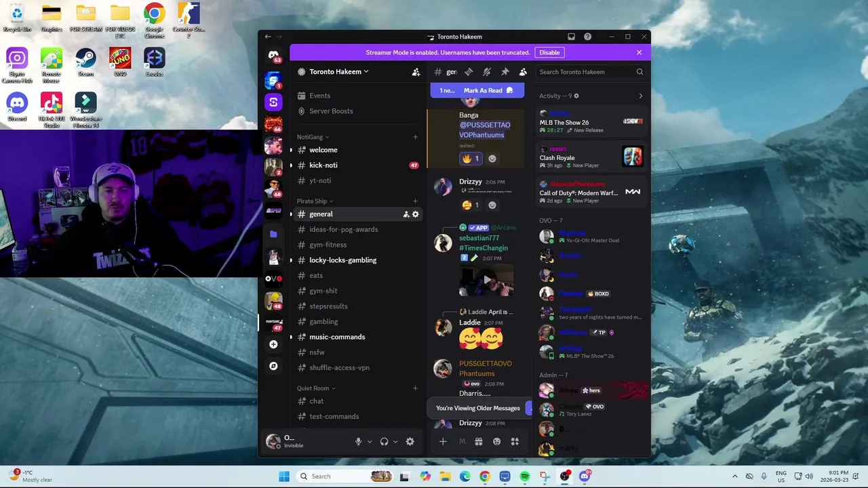Click search magnifier in Search Toronto Hakeem
868x488 pixels.
(639, 72)
